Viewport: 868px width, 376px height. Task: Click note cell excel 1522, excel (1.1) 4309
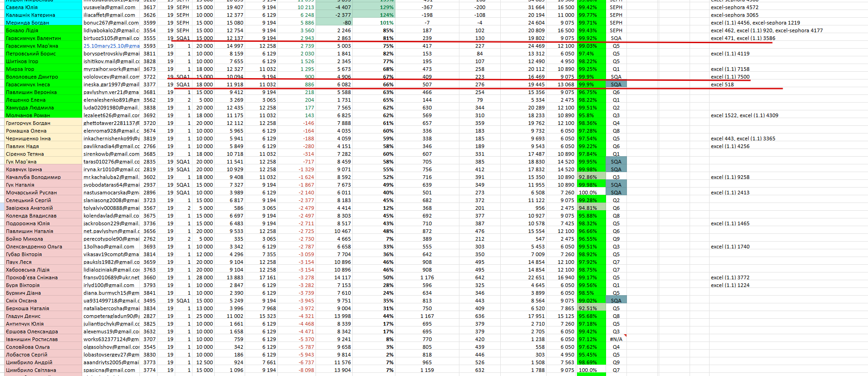(x=744, y=115)
